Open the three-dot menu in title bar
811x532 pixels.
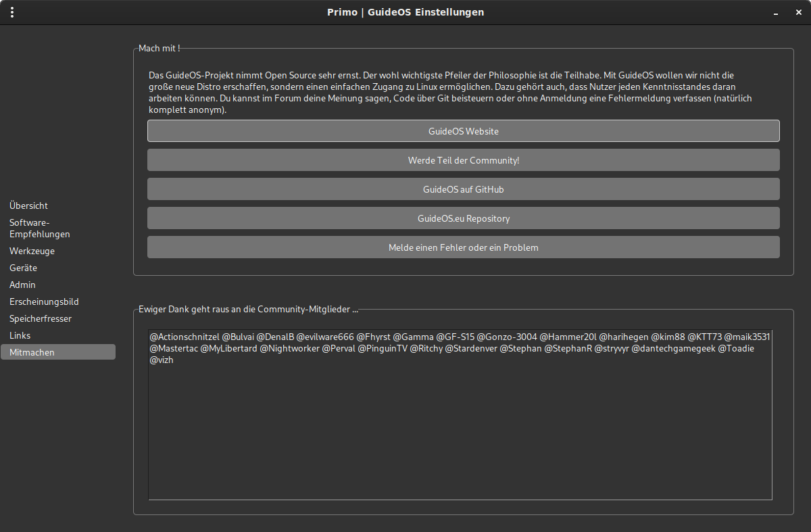click(x=12, y=12)
